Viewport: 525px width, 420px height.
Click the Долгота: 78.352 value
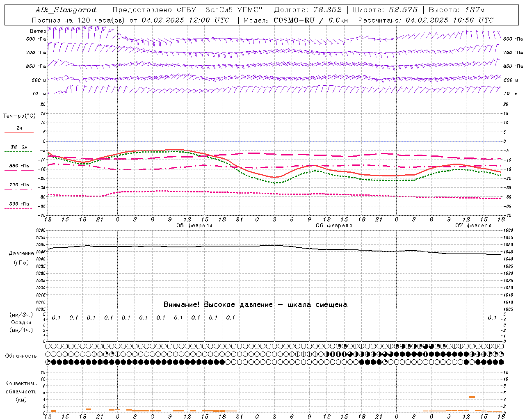point(307,10)
